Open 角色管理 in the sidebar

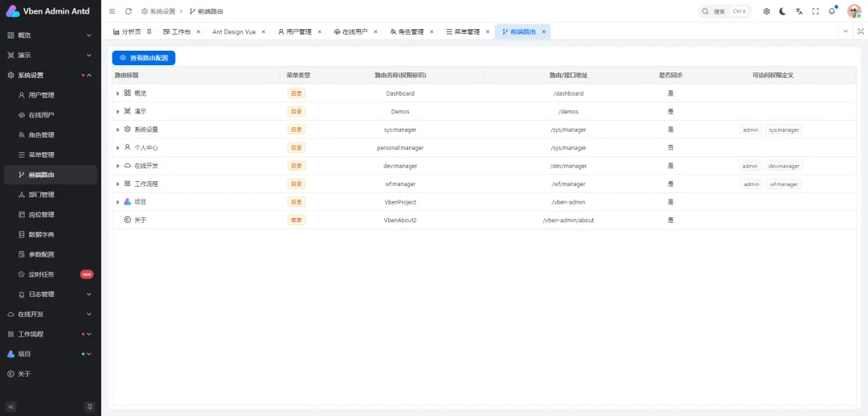(51, 135)
